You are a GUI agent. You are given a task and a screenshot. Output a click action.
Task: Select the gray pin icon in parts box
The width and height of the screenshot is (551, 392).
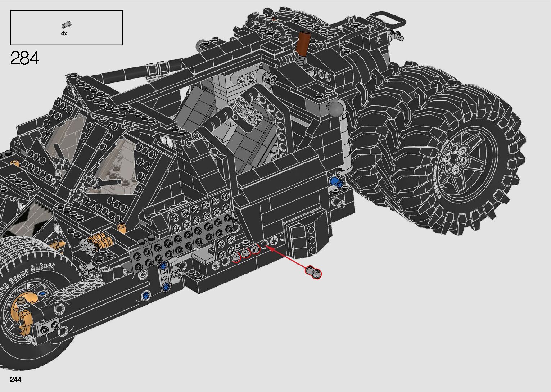click(x=66, y=25)
